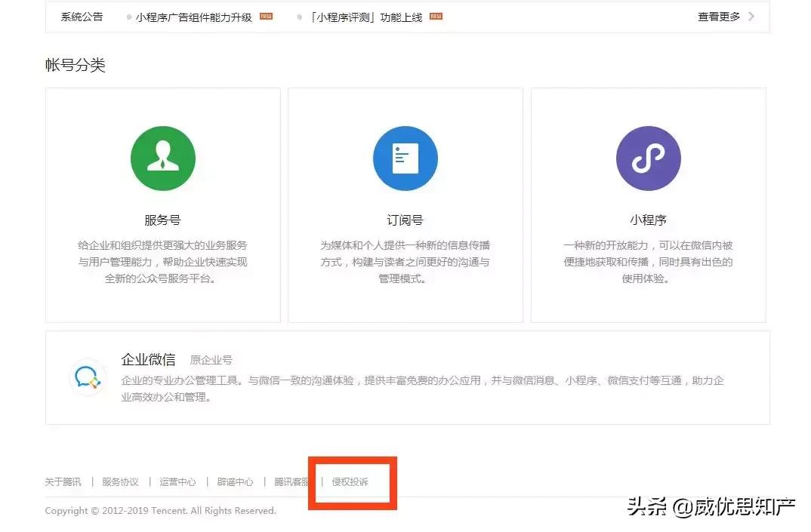
Task: Click the NEW badge beside 「小程序评测」功能上线
Action: pos(434,15)
